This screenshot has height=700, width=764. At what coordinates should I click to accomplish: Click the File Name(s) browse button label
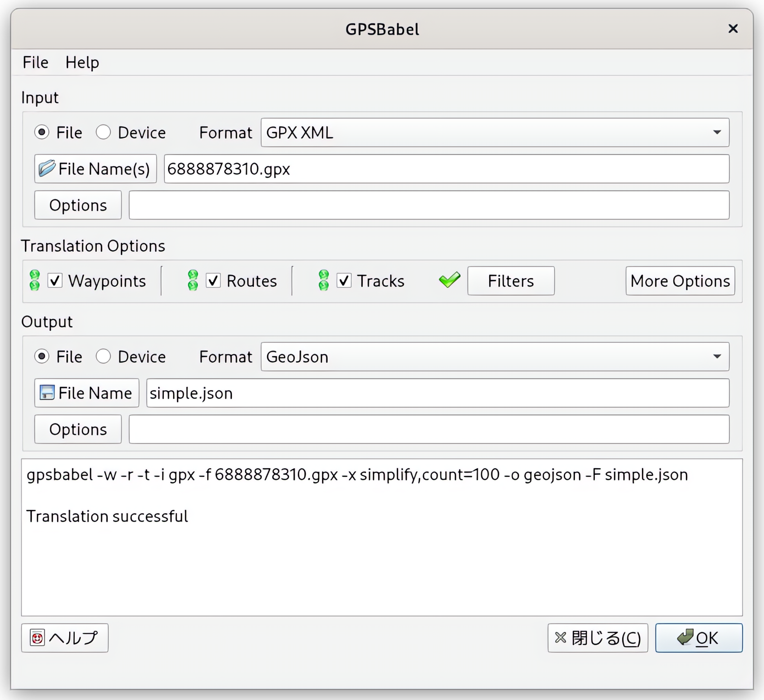(104, 169)
